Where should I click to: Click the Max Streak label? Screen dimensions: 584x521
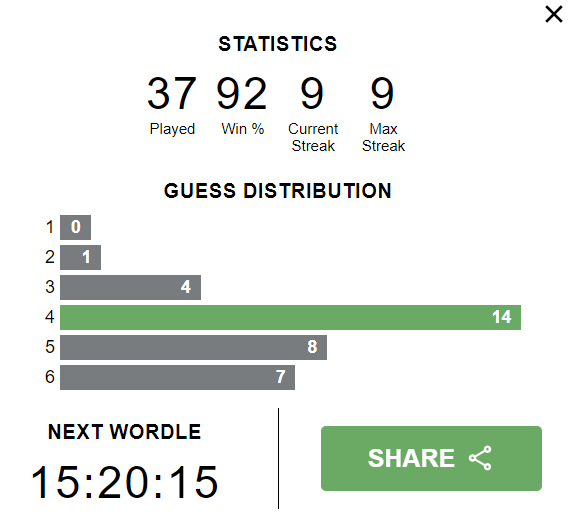coord(383,137)
